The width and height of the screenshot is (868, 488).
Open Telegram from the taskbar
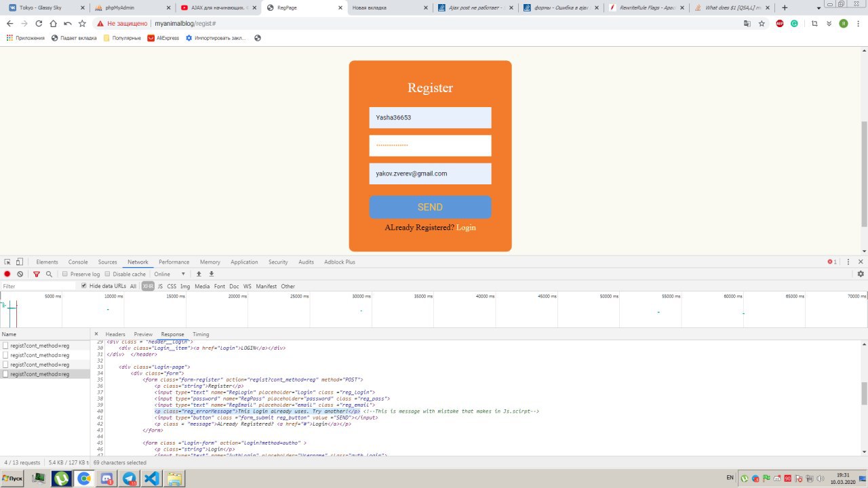click(130, 479)
